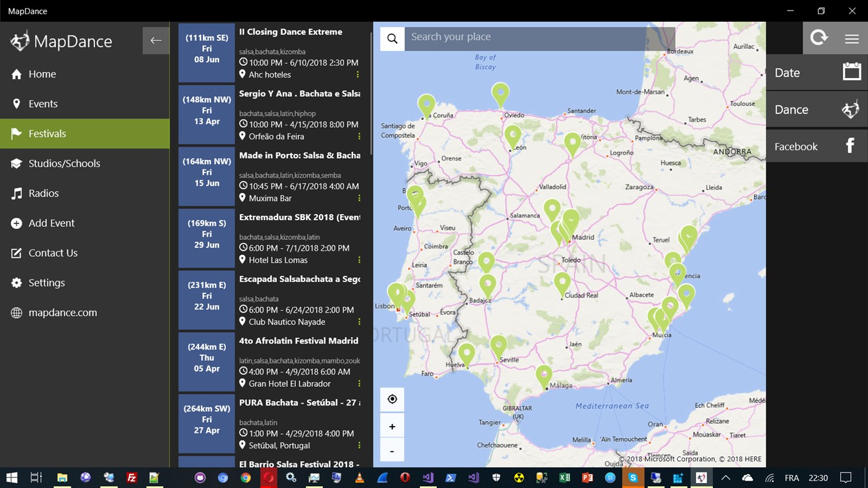The image size is (868, 488).
Task: Open 'Made in Porto: Salsa & Bacha' title
Action: tap(300, 156)
